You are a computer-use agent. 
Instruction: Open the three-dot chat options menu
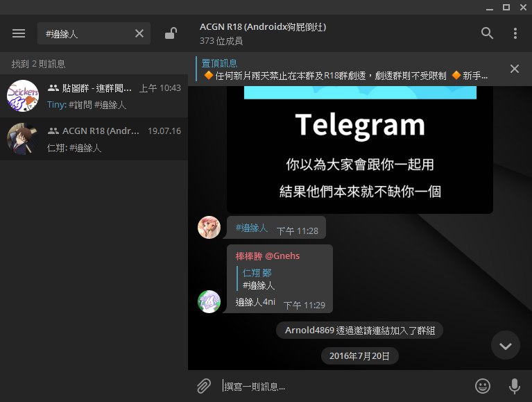coord(515,33)
